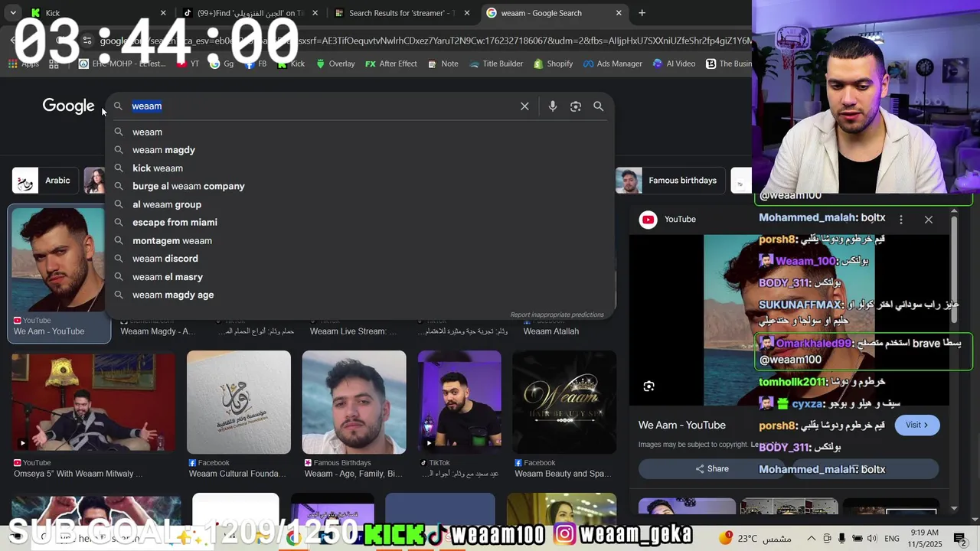Choose the 'montagem weaam' suggestion
The height and width of the screenshot is (551, 980).
360,240
